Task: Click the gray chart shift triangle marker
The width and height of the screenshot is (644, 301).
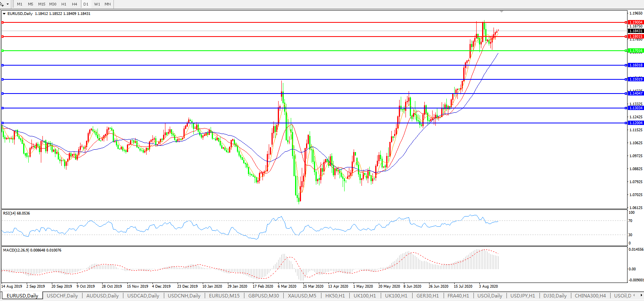Action: tap(502, 12)
